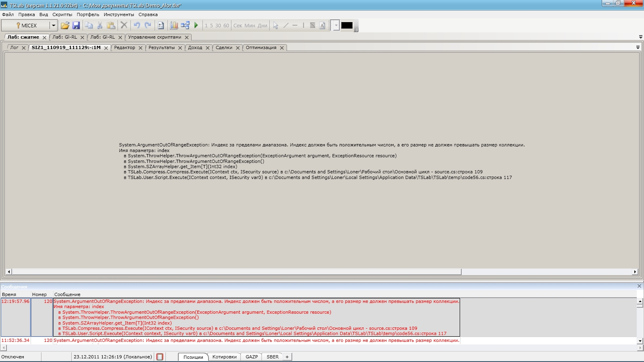Switch to the Сделки tab
The height and width of the screenshot is (362, 644).
(224, 47)
